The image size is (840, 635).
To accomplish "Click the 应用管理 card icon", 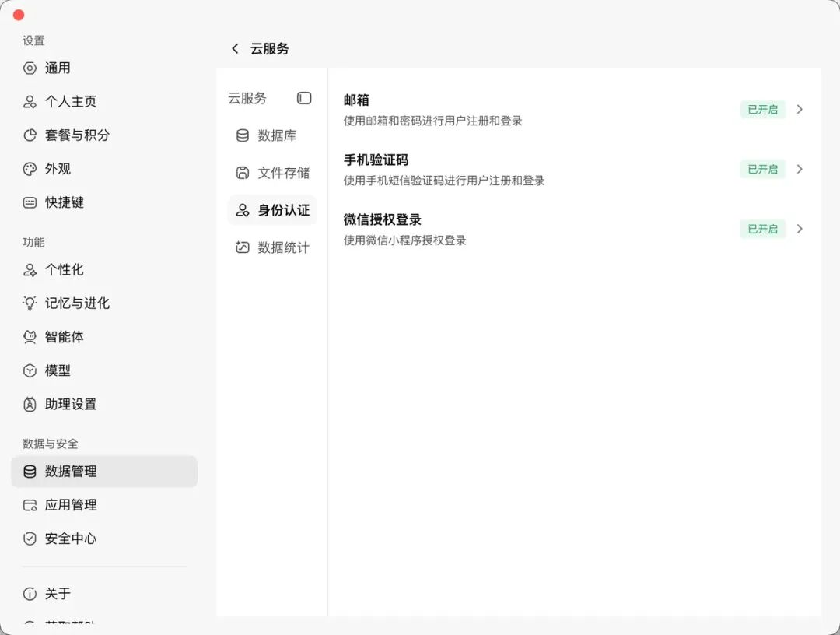I will 30,505.
